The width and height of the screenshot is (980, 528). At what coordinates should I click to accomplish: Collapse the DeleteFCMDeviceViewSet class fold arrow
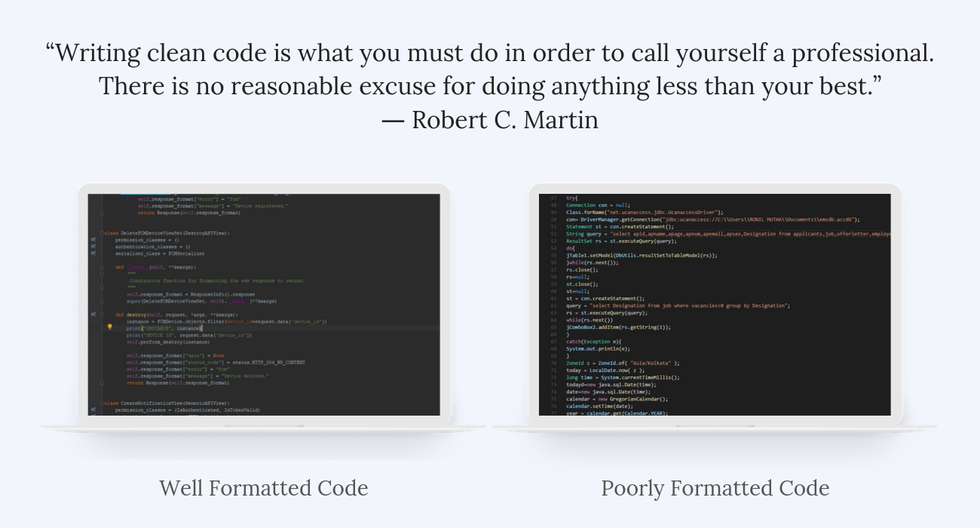[102, 233]
